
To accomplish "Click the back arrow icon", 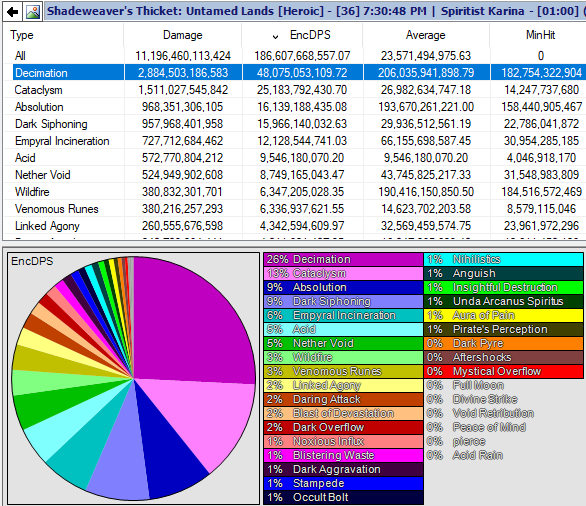I will pyautogui.click(x=12, y=12).
